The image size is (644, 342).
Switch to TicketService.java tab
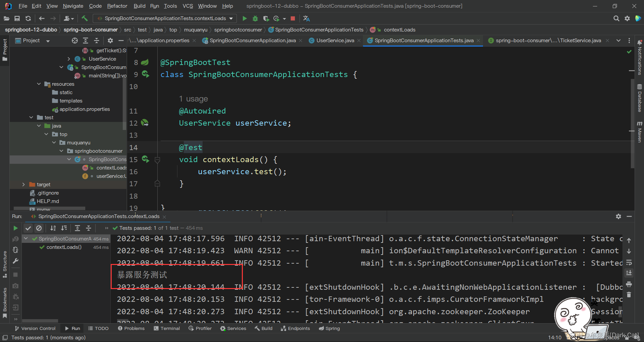(x=548, y=41)
